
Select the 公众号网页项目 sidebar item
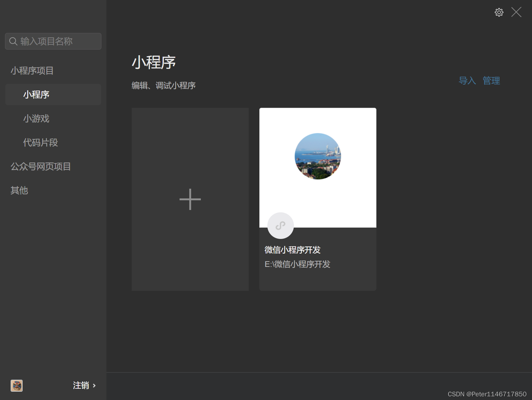[41, 166]
